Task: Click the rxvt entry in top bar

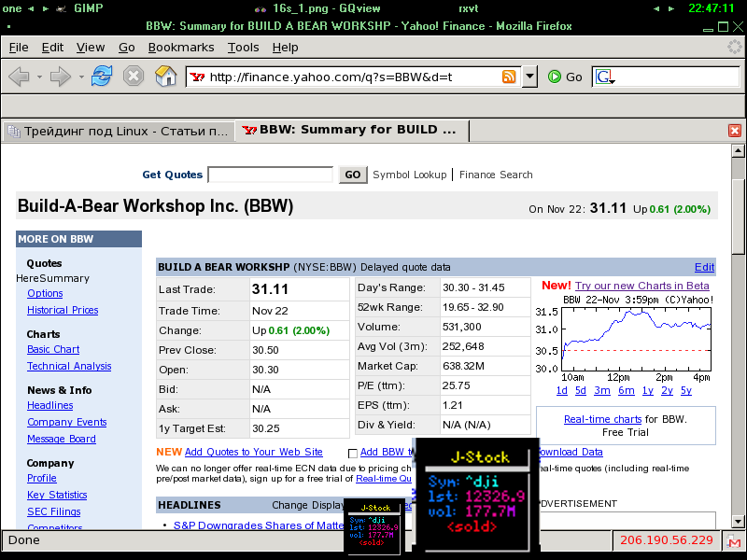Action: [468, 8]
